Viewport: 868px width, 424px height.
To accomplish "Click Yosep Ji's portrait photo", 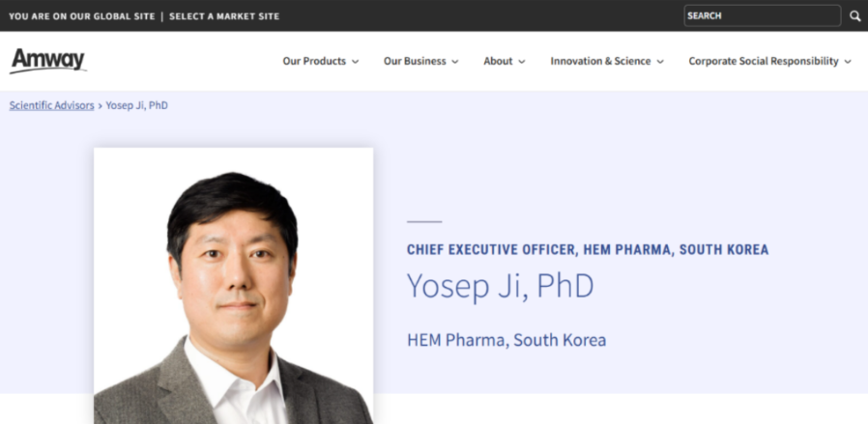I will 234,286.
